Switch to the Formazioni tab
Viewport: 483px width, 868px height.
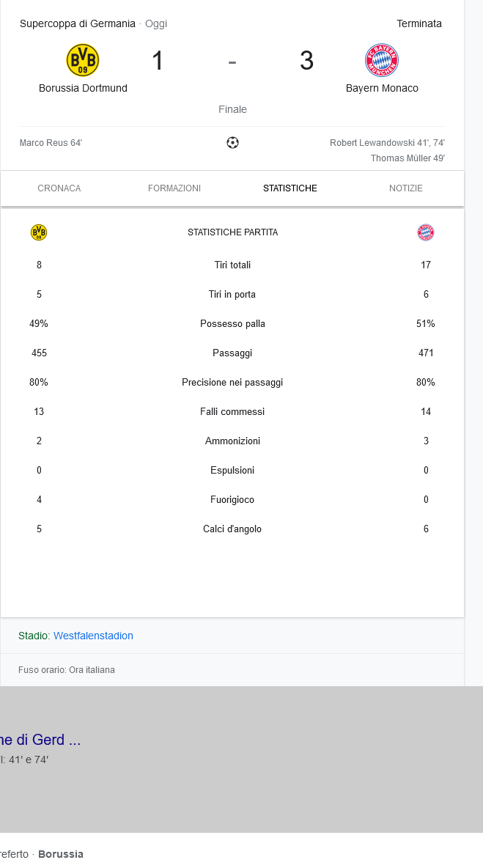click(174, 188)
